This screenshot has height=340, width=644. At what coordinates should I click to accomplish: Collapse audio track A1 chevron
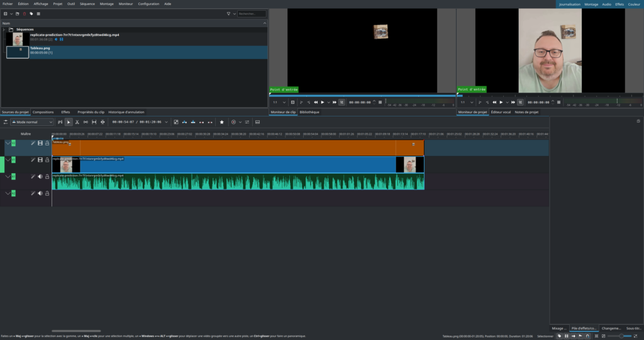click(8, 176)
